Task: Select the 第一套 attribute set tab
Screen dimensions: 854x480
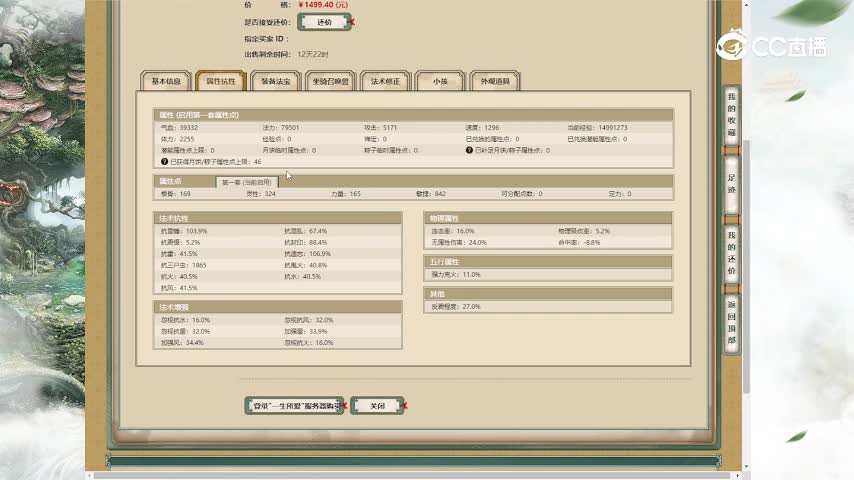Action: click(247, 182)
